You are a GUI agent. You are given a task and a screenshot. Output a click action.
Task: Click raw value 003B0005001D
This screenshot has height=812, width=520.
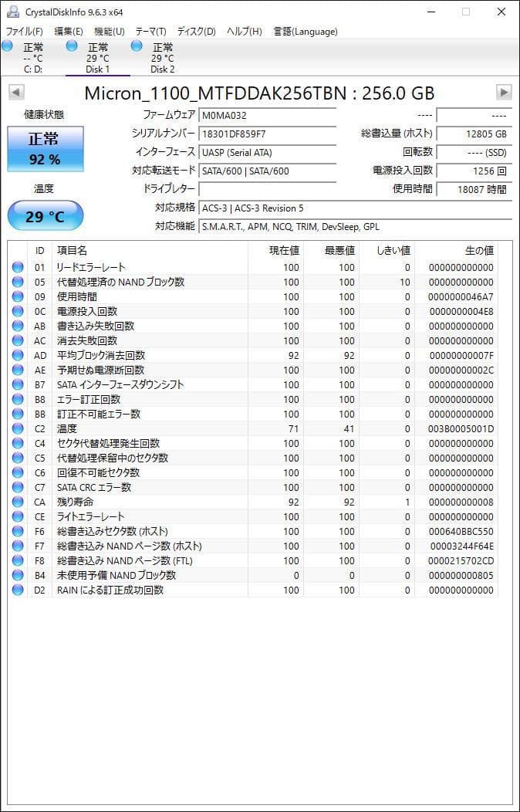tap(461, 429)
